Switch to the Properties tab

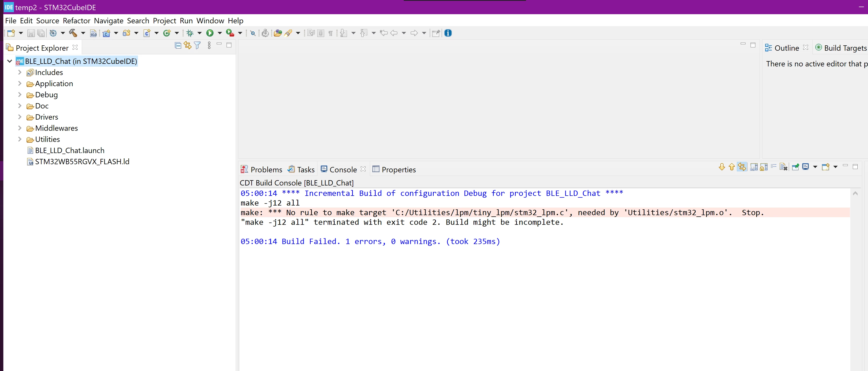click(394, 170)
